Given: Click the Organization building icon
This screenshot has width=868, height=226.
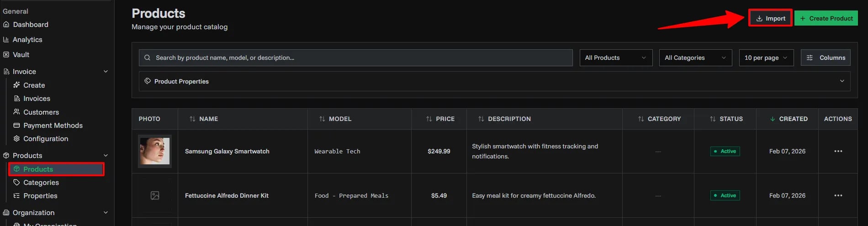Looking at the screenshot, I should tap(6, 213).
